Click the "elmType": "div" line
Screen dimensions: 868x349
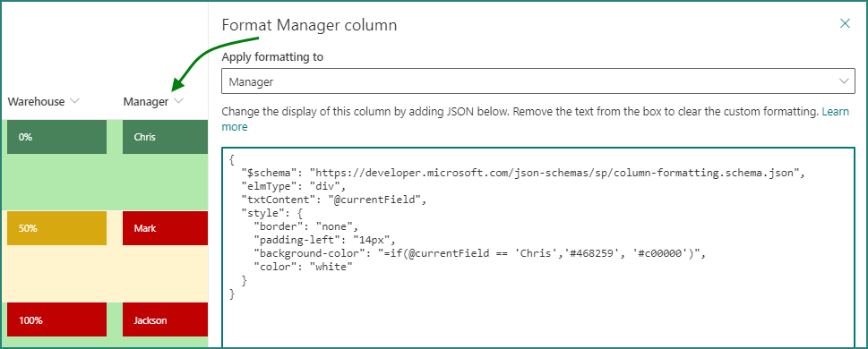coord(294,186)
